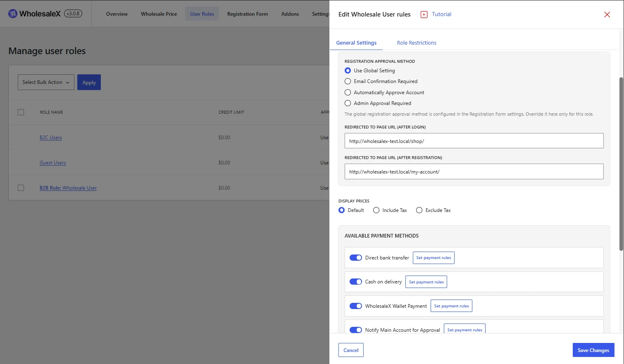Click the v3.0.8 version badge

point(73,14)
